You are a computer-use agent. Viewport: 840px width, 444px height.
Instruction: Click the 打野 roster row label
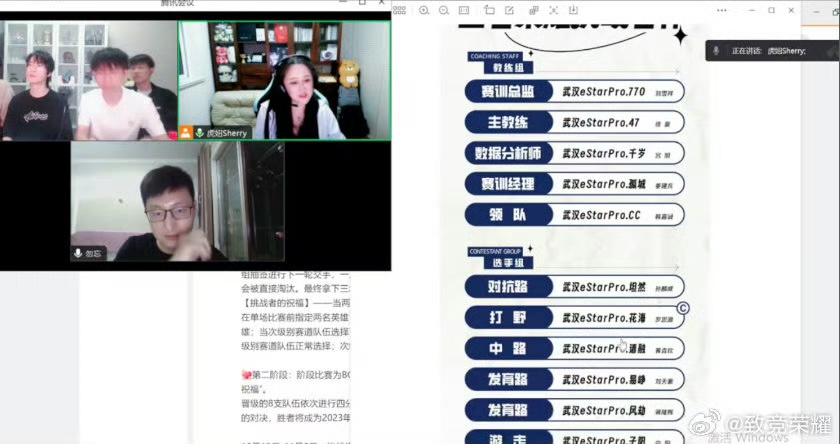[x=508, y=318]
